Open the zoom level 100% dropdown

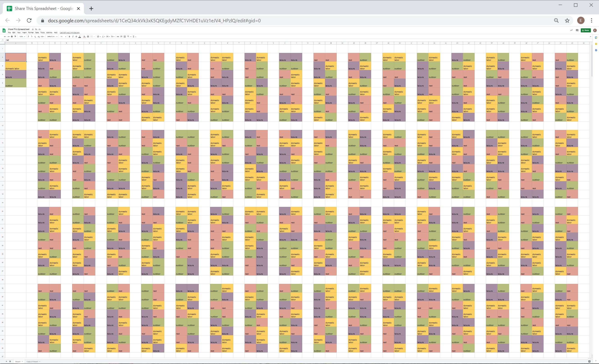pos(22,37)
